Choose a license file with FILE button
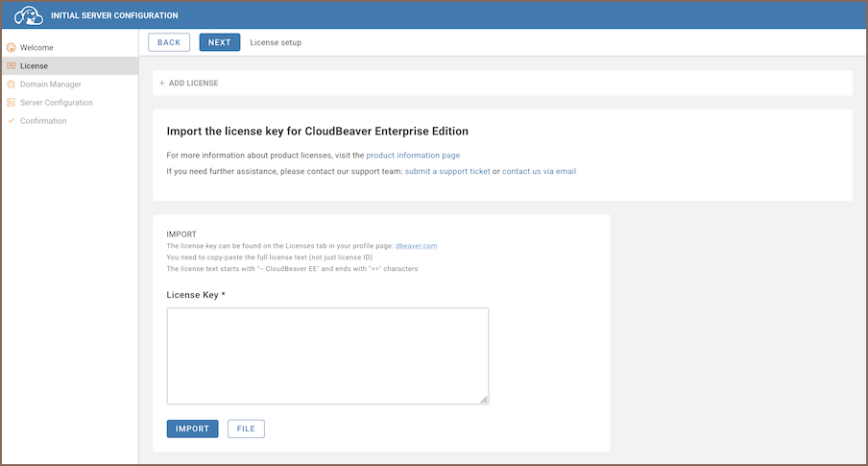Image resolution: width=868 pixels, height=466 pixels. tap(246, 429)
